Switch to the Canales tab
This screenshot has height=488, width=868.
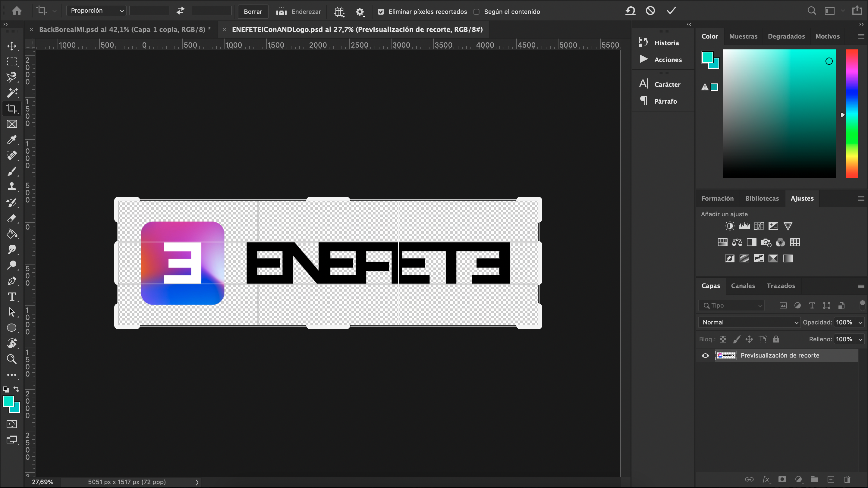[743, 286]
